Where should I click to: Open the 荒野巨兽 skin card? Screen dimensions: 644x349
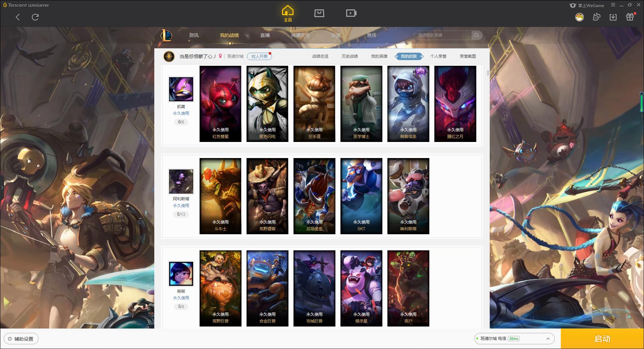220,288
